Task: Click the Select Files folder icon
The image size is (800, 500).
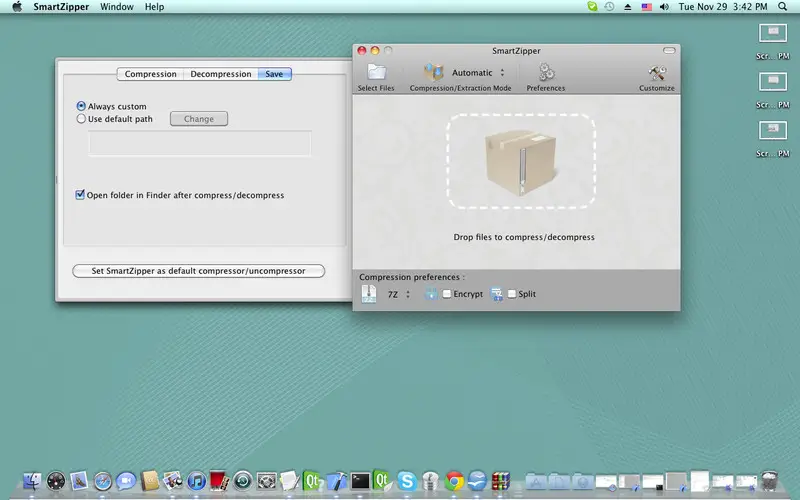Action: pos(377,72)
